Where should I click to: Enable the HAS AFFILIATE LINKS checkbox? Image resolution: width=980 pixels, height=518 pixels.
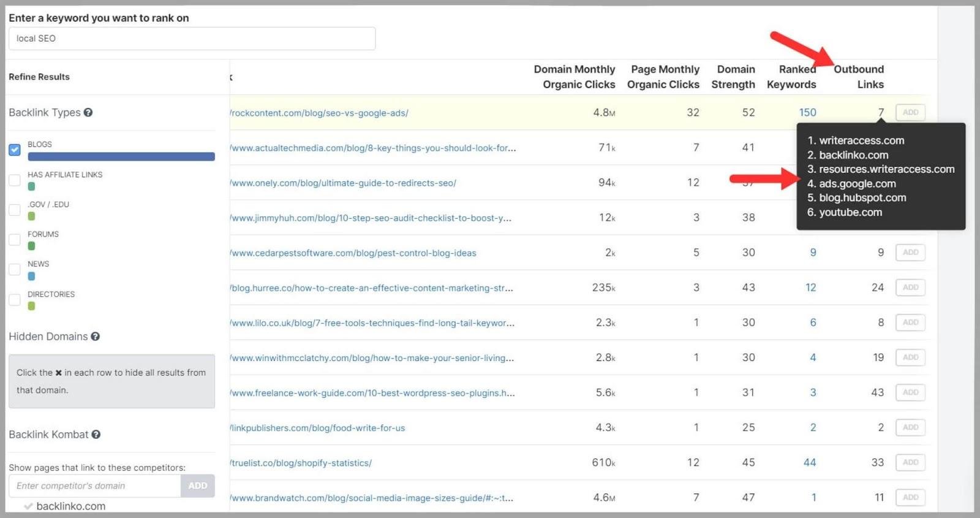15,180
